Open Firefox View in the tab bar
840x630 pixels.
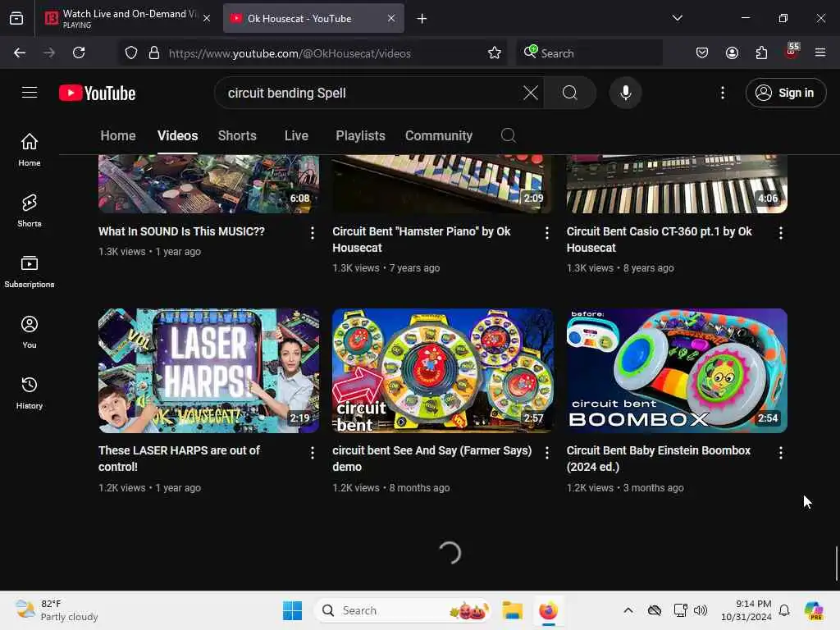click(x=16, y=19)
